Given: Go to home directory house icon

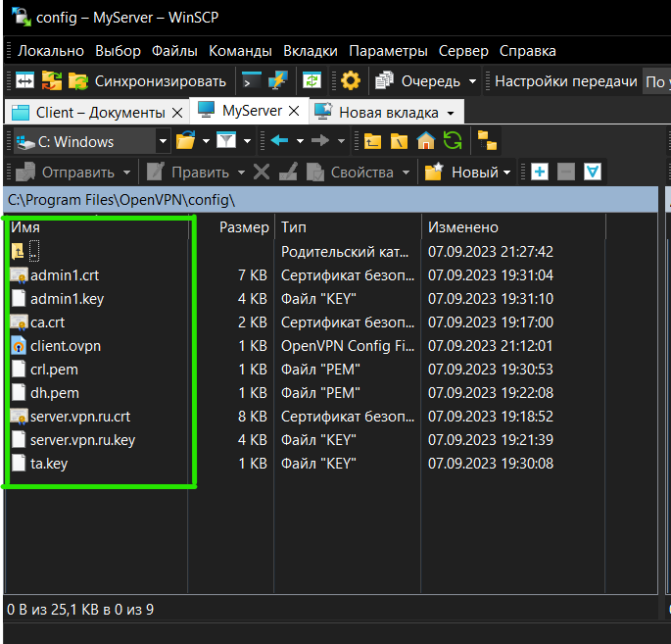Looking at the screenshot, I should (426, 140).
